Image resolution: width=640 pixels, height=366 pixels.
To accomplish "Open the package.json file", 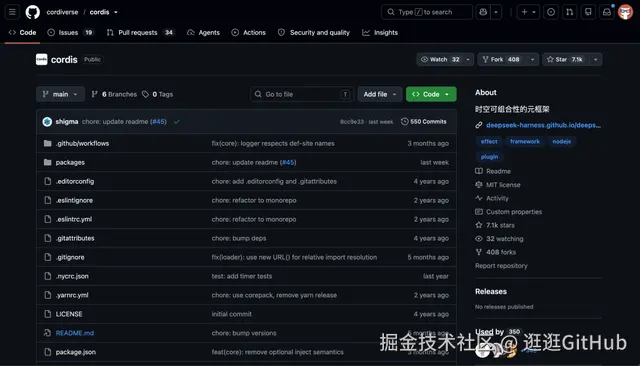I will coord(76,352).
